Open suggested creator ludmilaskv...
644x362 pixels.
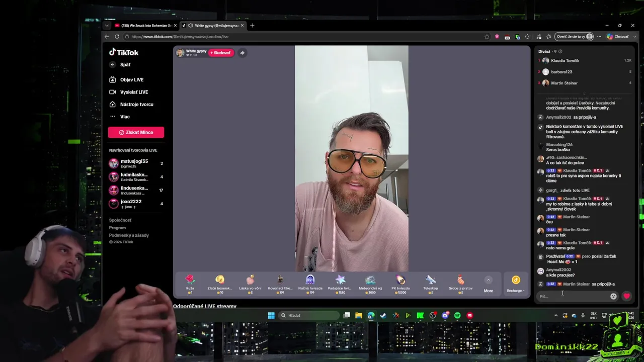[x=136, y=176]
